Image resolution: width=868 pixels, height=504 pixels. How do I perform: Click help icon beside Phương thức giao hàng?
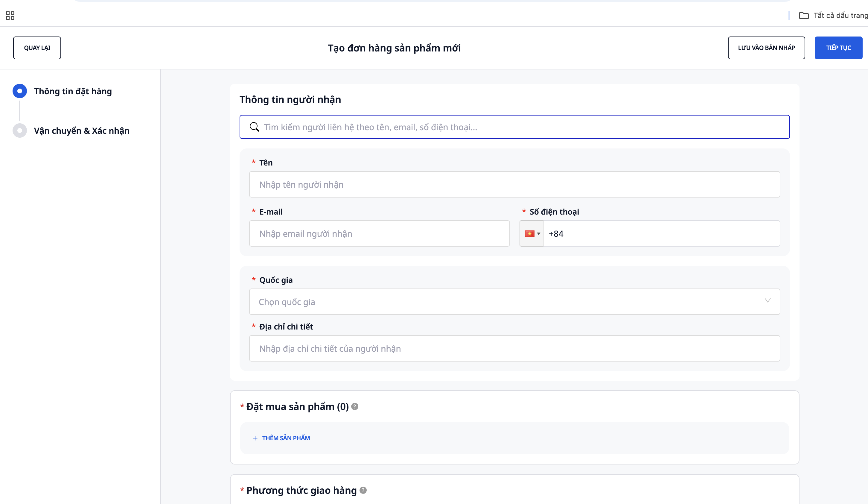(363, 490)
